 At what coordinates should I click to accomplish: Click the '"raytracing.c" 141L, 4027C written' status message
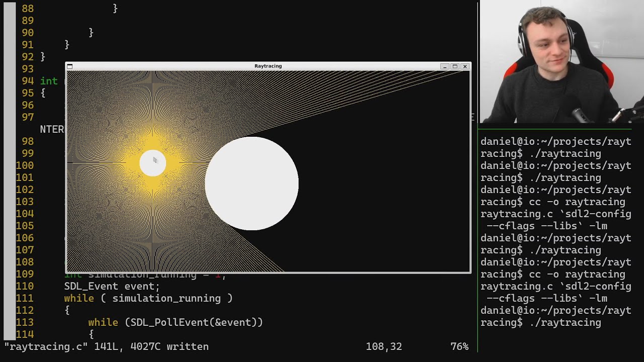click(x=106, y=346)
